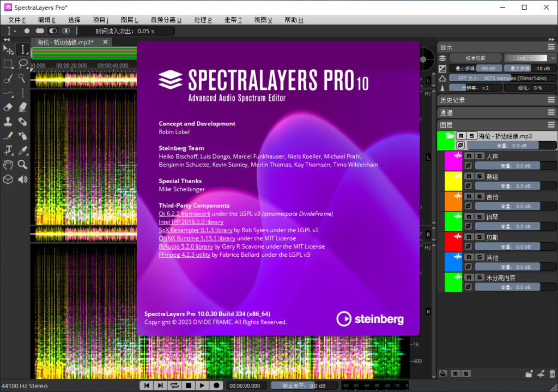Select the clone stamp tool
The width and height of the screenshot is (558, 392).
pos(8,122)
